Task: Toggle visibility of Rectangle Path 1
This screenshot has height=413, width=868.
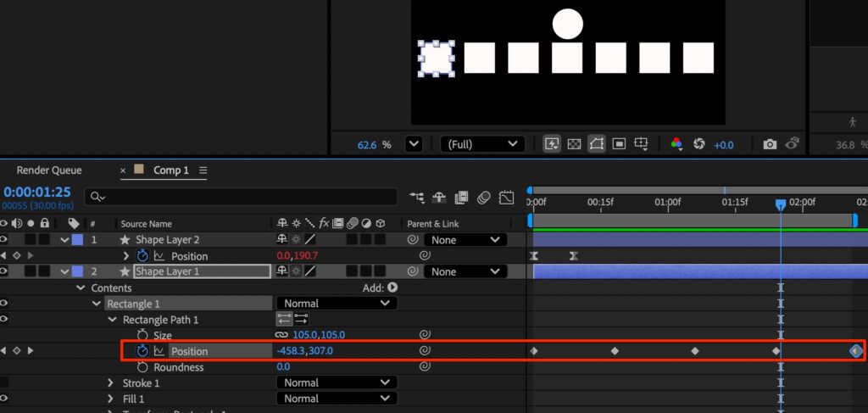Action: tap(4, 320)
